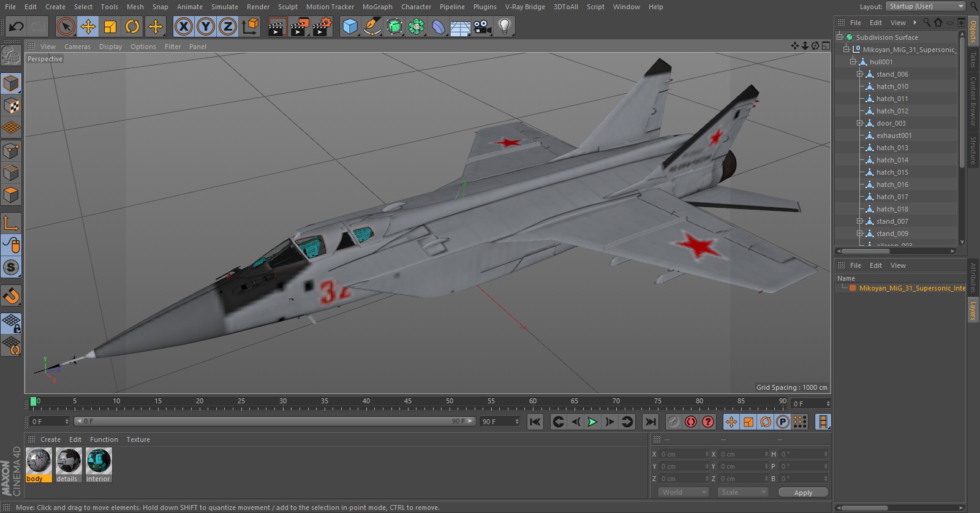Add a Cube primitive object
Image resolution: width=980 pixels, height=513 pixels.
[350, 26]
